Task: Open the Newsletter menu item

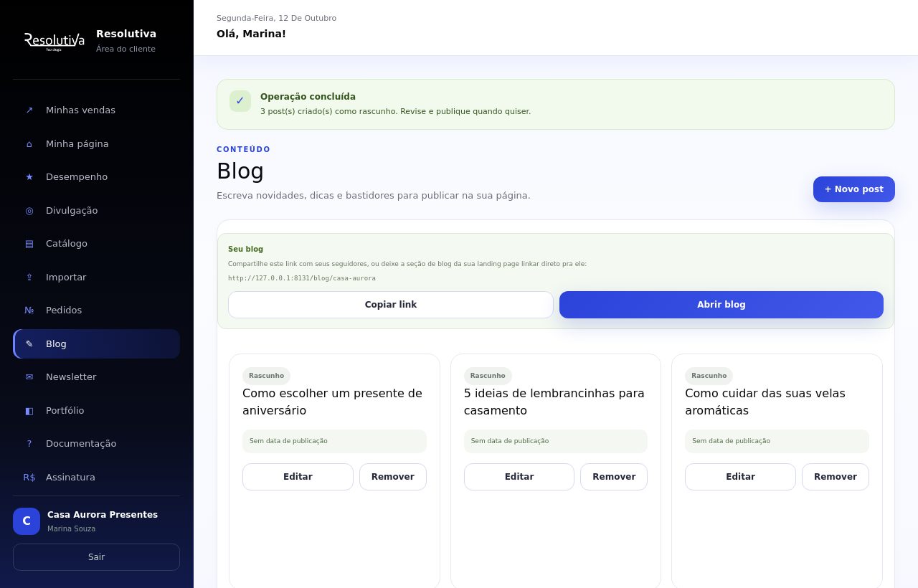Action: coord(96,377)
